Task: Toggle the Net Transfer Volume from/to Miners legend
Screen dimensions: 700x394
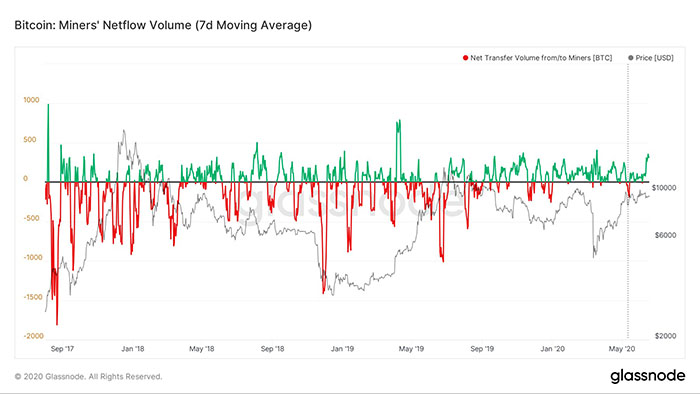Action: [x=541, y=58]
